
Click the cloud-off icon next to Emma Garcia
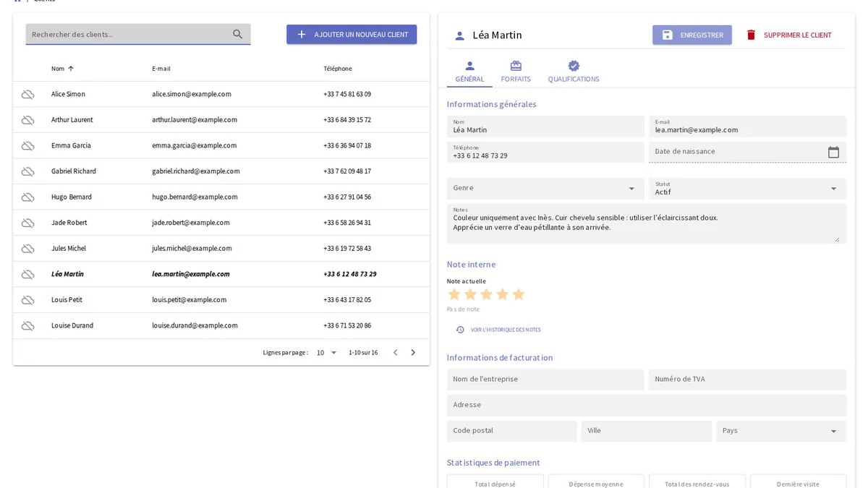click(27, 145)
